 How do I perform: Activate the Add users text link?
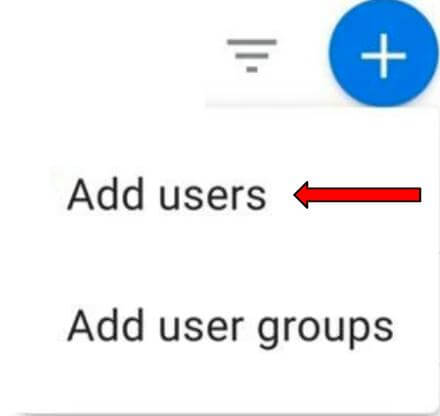(x=166, y=194)
